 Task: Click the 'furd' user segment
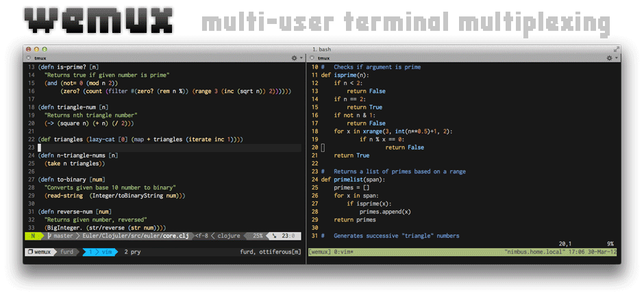[x=67, y=252]
